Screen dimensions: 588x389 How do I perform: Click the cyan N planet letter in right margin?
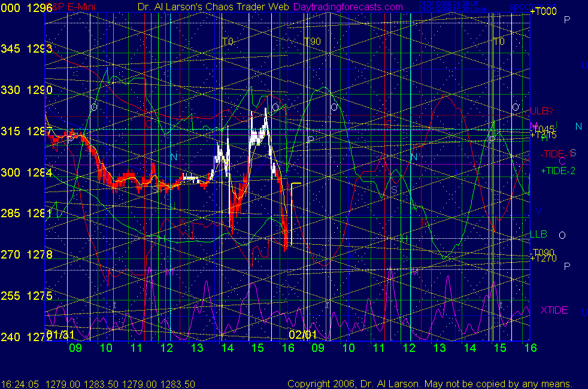pos(578,127)
